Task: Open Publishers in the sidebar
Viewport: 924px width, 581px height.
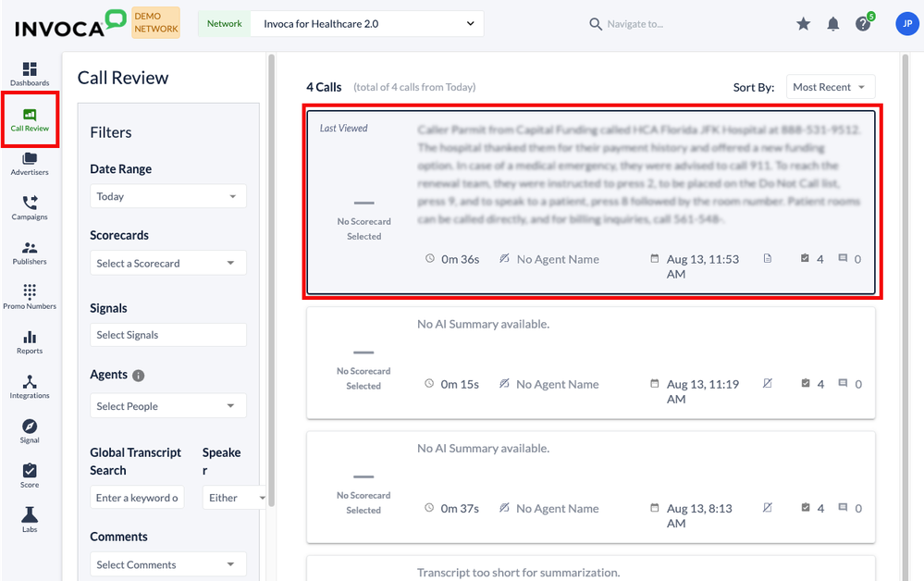Action: [x=30, y=253]
